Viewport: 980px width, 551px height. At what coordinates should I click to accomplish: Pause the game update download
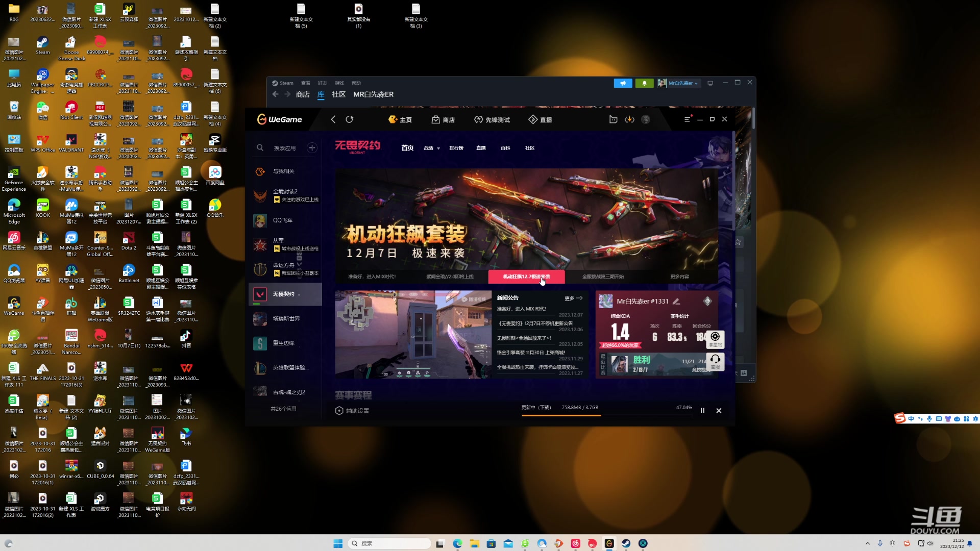702,410
